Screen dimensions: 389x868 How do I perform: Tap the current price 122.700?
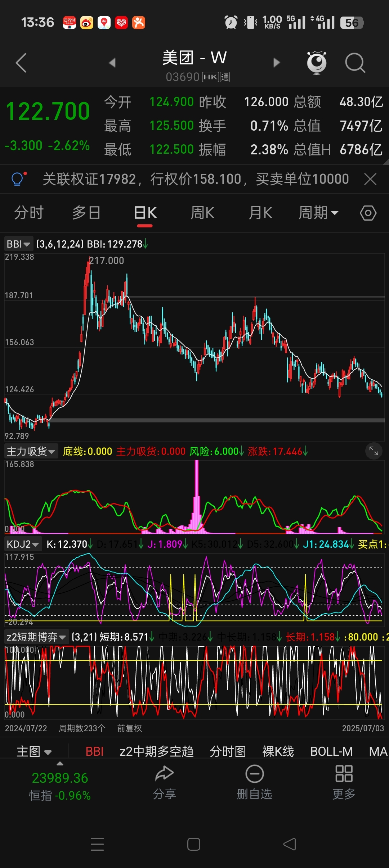coord(48,111)
